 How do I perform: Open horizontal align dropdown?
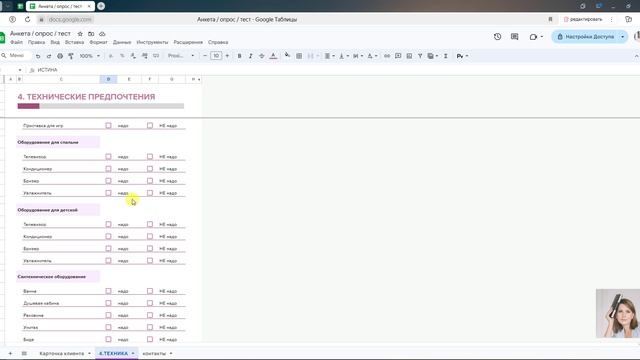coord(329,56)
